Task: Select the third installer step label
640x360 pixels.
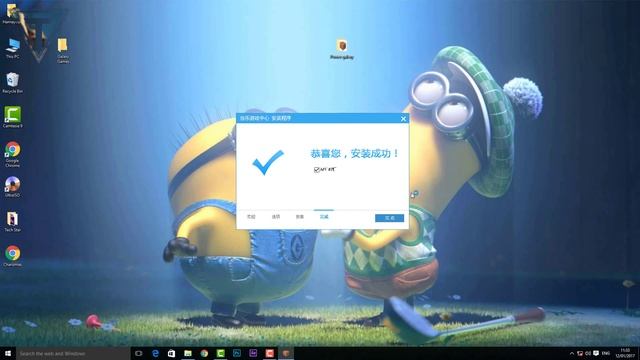Action: click(x=300, y=217)
